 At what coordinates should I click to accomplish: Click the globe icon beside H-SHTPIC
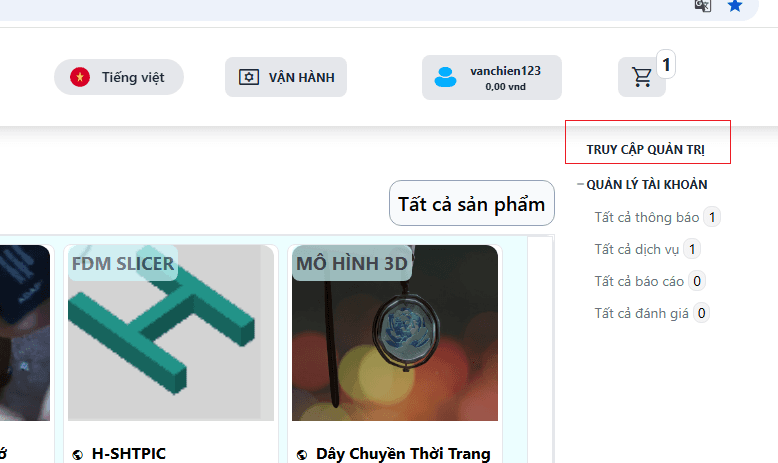[x=78, y=454]
